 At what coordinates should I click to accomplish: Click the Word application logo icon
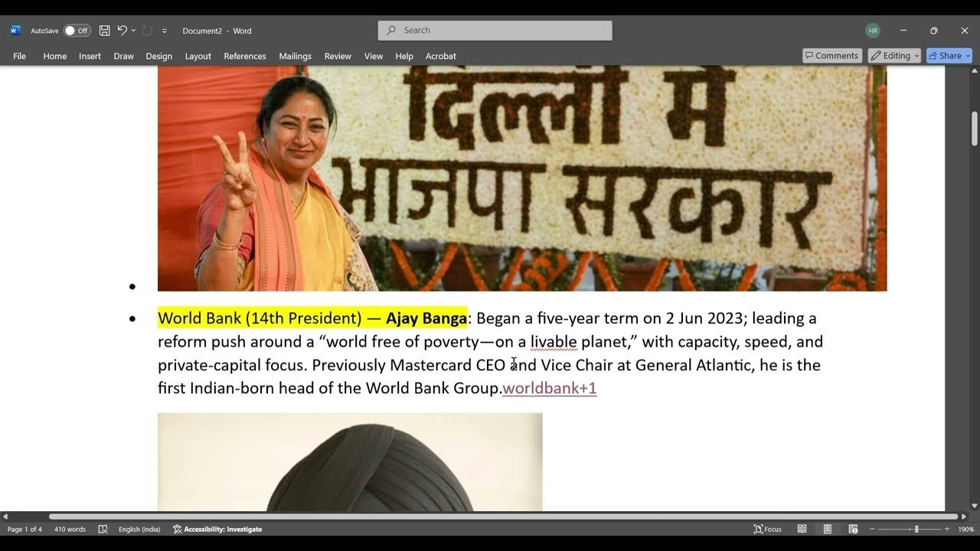(x=15, y=31)
